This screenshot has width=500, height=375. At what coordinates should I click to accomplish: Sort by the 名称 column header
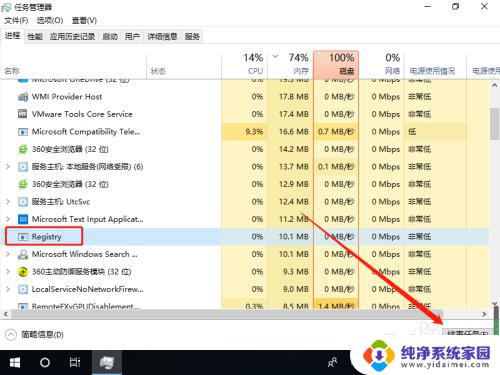point(74,64)
